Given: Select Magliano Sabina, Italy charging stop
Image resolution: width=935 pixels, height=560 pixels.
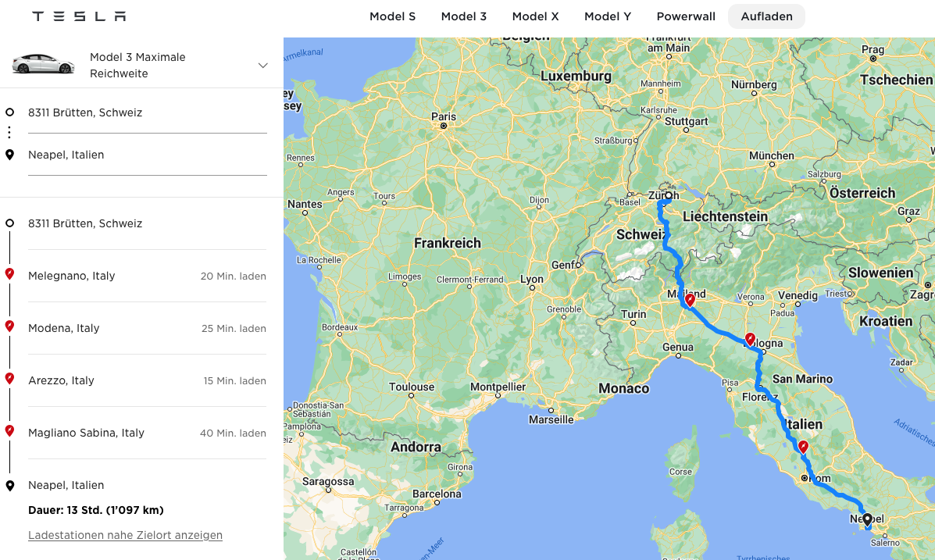Looking at the screenshot, I should (x=87, y=433).
